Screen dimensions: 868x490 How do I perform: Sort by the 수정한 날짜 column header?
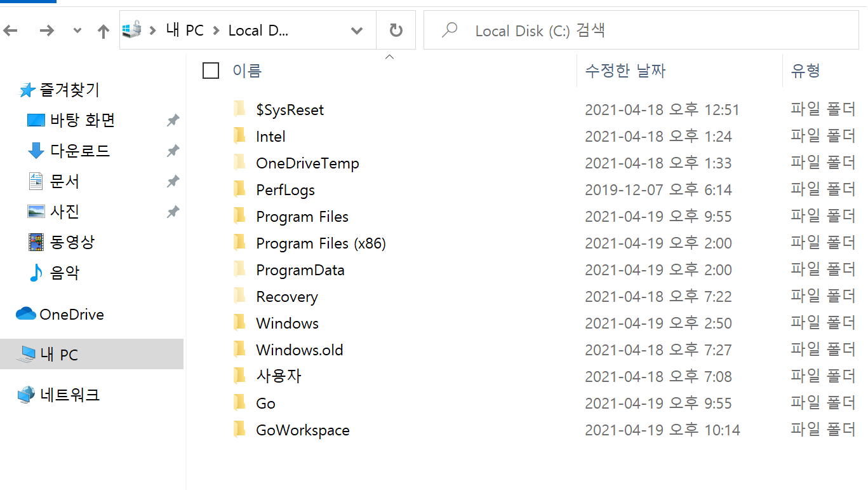pyautogui.click(x=625, y=71)
